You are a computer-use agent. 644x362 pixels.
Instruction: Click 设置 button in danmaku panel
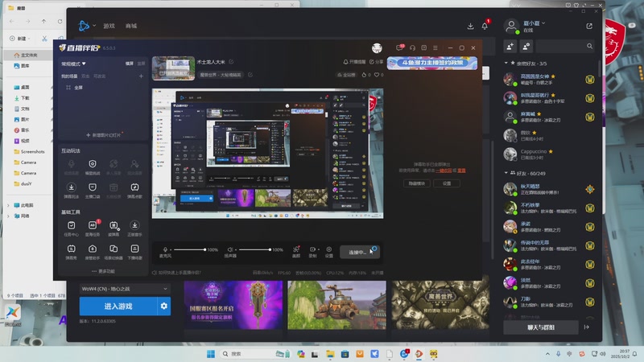447,183
